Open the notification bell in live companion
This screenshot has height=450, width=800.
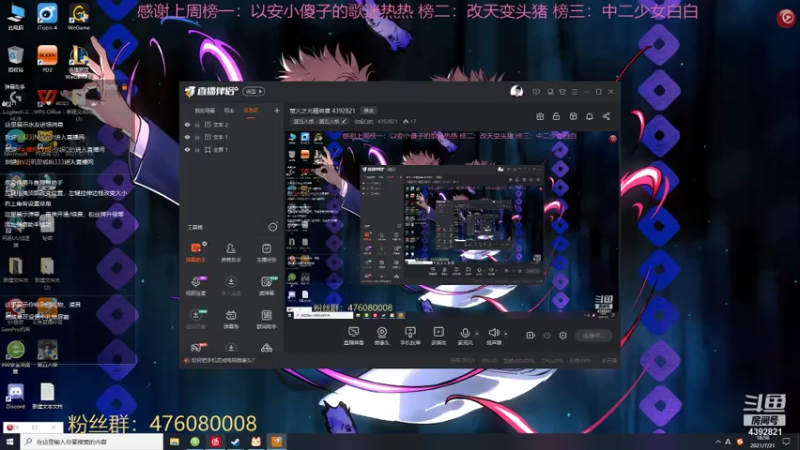[x=589, y=116]
